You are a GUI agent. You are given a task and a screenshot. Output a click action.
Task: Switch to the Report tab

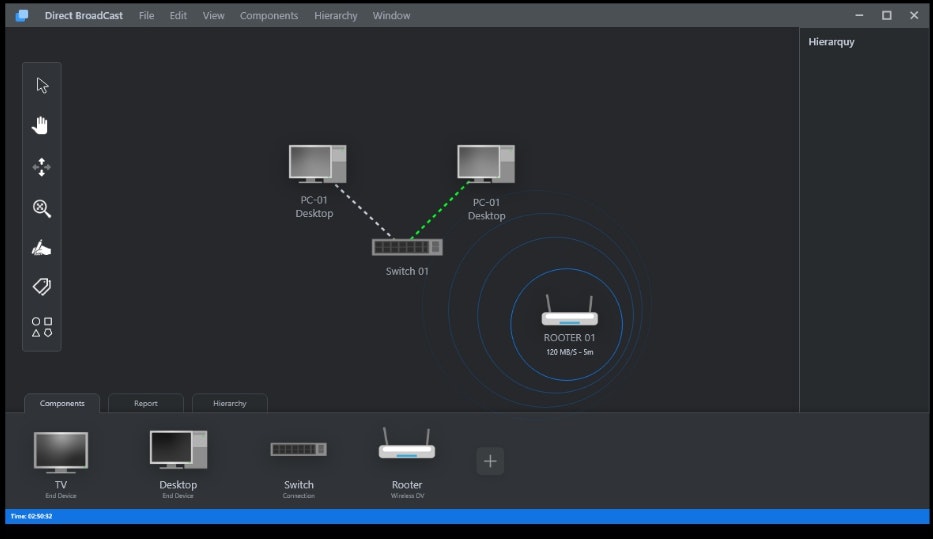tap(146, 403)
